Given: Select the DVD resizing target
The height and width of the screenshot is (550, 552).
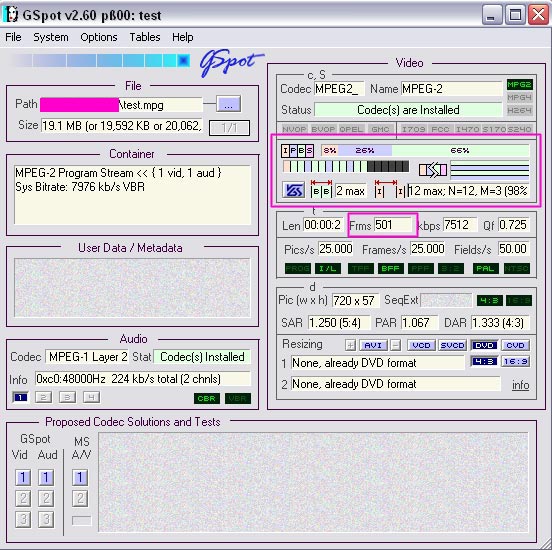Looking at the screenshot, I should [484, 345].
